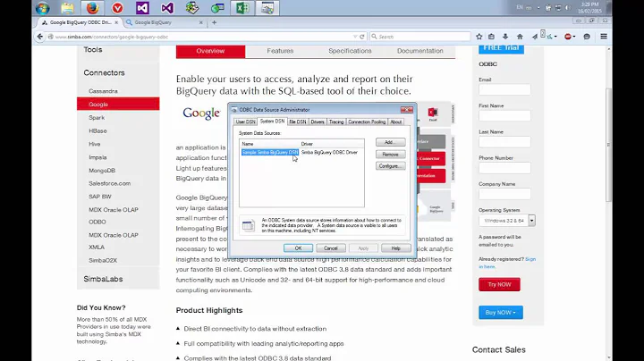Open the Specifications page tab
This screenshot has height=361, width=644.
(350, 51)
